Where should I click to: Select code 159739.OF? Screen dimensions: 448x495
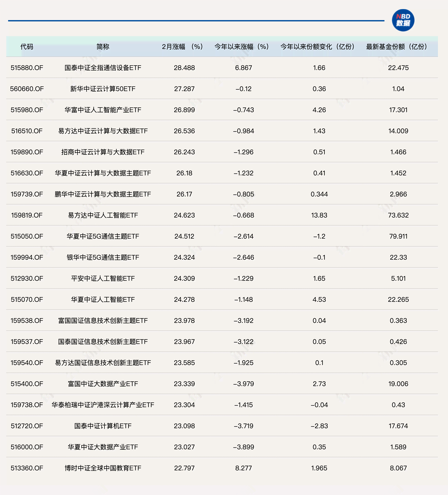pos(27,194)
